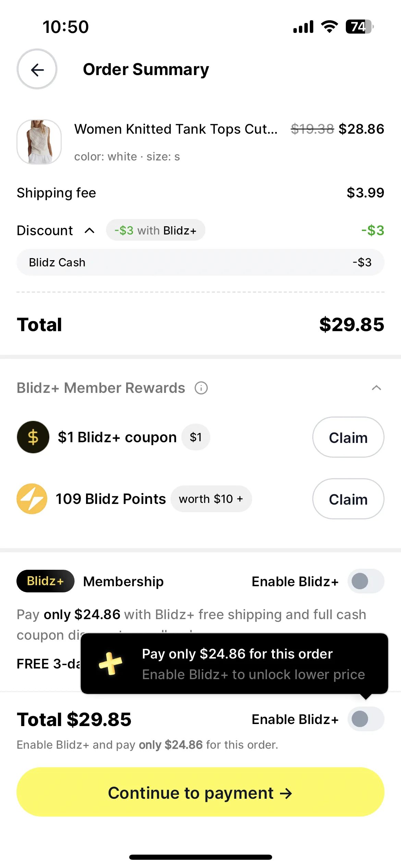Image resolution: width=401 pixels, height=868 pixels.
Task: Tap the Pay only $24.86 tooltip banner
Action: pyautogui.click(x=234, y=664)
